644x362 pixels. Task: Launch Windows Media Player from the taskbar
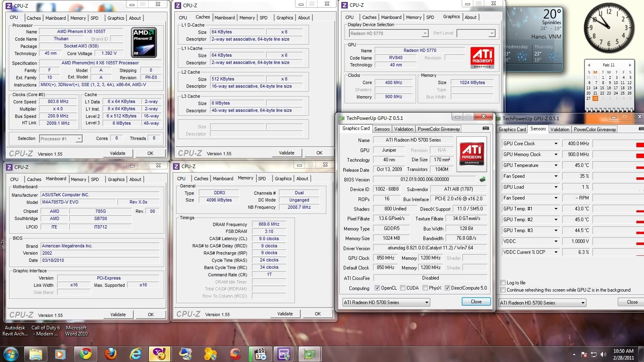coord(60,354)
